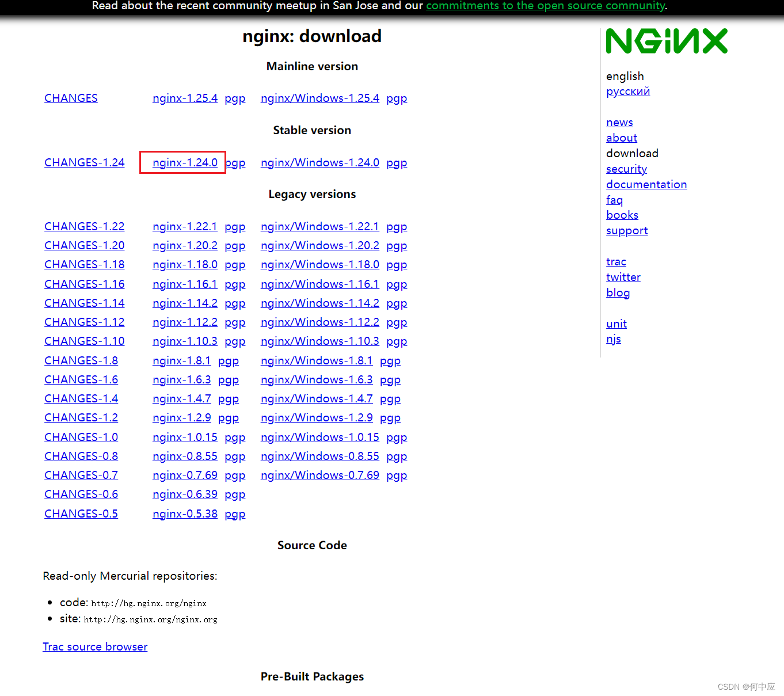Viewport: 784px width, 696px height.
Task: Download nginx-1.0.15
Action: click(x=185, y=438)
